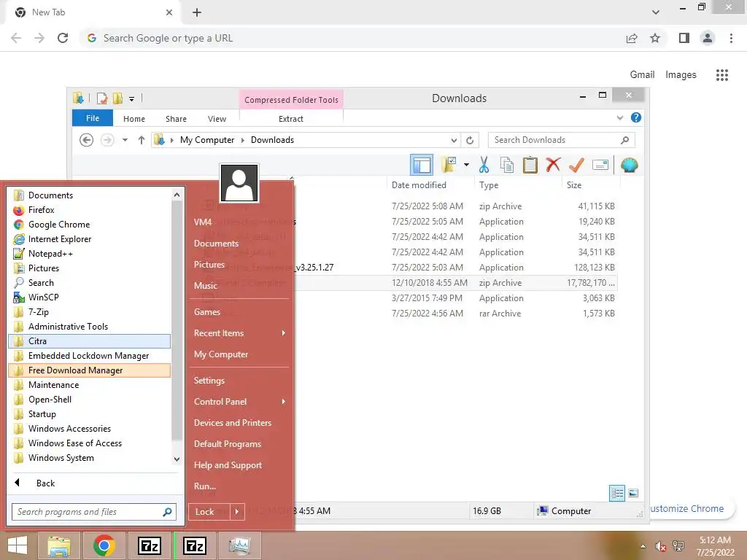Bookmark this tab with star icon

655,38
